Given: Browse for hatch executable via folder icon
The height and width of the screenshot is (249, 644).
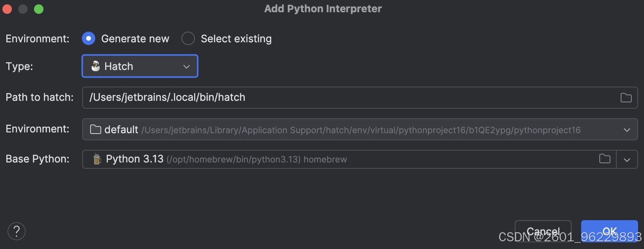Looking at the screenshot, I should [626, 98].
